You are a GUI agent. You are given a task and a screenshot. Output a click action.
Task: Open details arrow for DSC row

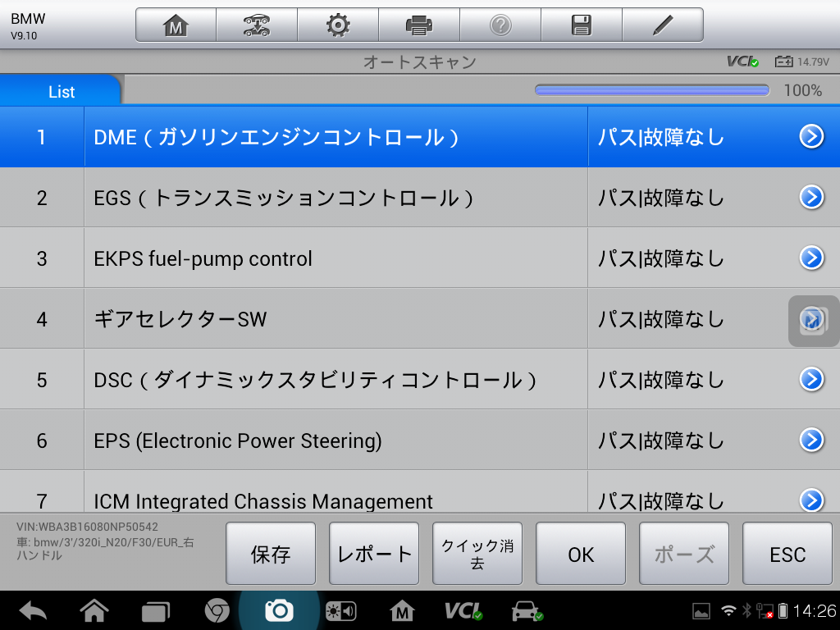coord(811,379)
